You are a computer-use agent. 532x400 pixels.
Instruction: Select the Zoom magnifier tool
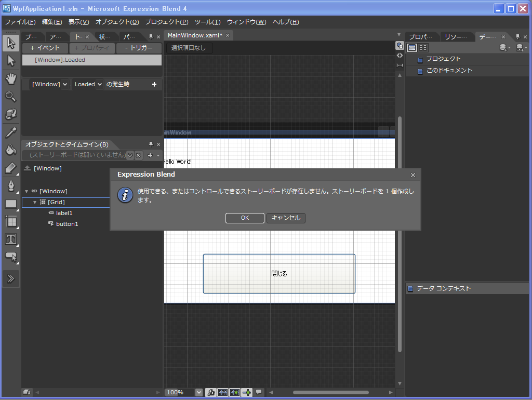[11, 97]
